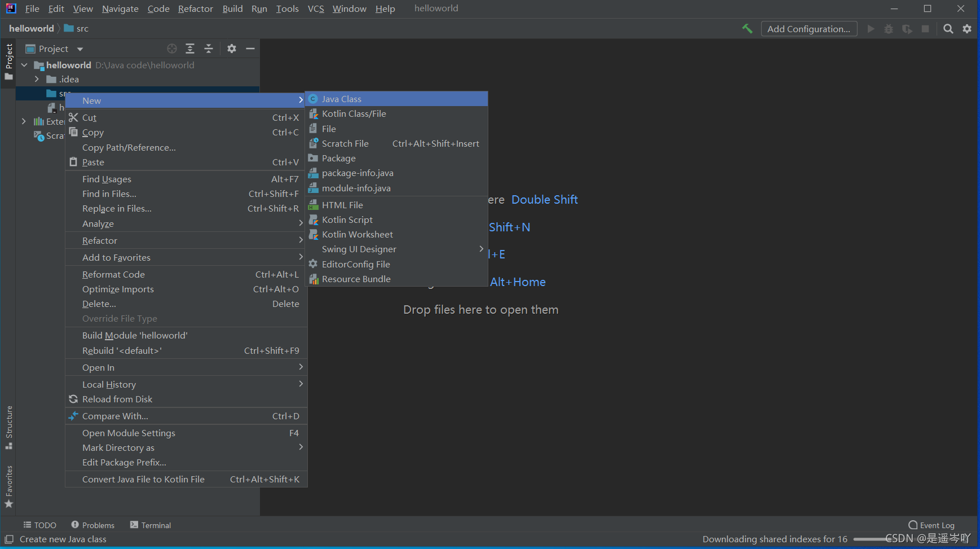Click the search everywhere magnifier icon
The height and width of the screenshot is (549, 980).
[948, 28]
